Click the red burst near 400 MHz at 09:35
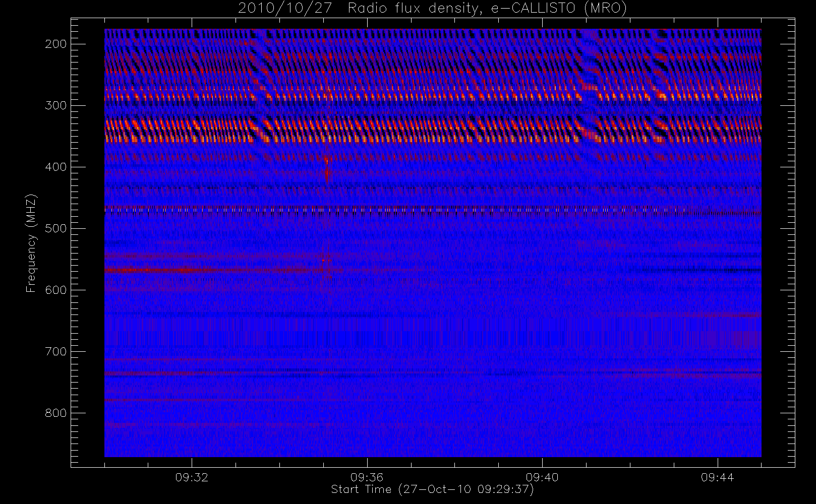Screen dimensions: 816x504 (327, 169)
